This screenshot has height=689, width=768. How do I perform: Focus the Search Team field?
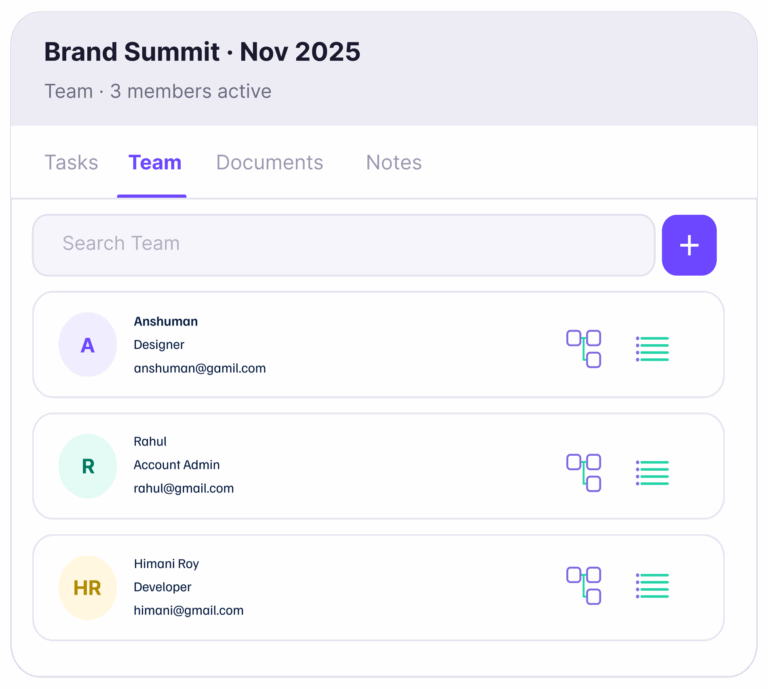[x=343, y=245]
